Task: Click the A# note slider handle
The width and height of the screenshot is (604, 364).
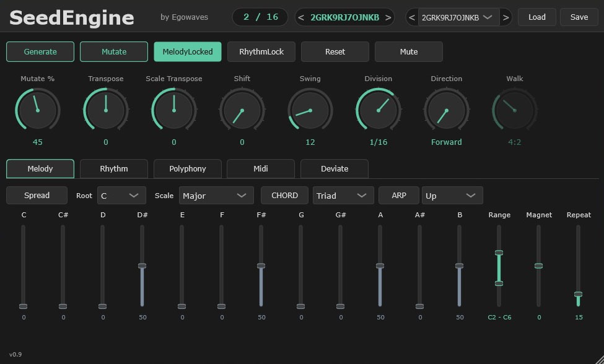Action: coord(420,306)
